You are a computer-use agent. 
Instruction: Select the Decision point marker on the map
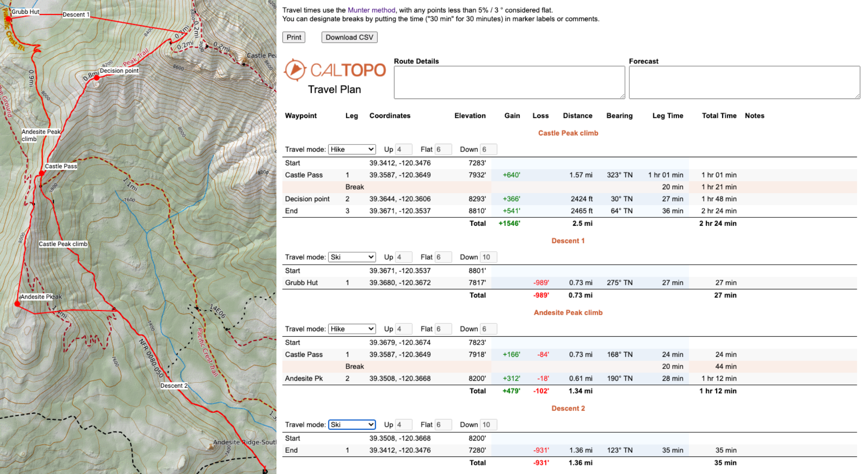tap(97, 79)
